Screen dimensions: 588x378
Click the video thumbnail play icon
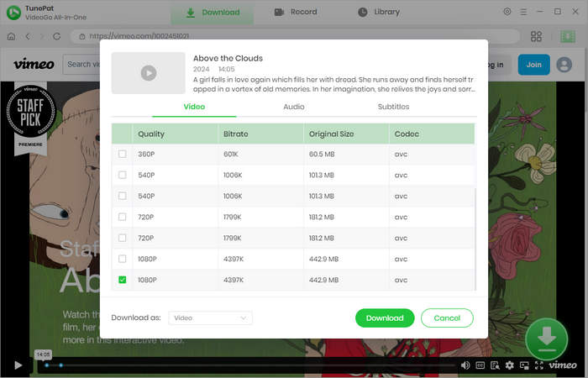(x=149, y=73)
